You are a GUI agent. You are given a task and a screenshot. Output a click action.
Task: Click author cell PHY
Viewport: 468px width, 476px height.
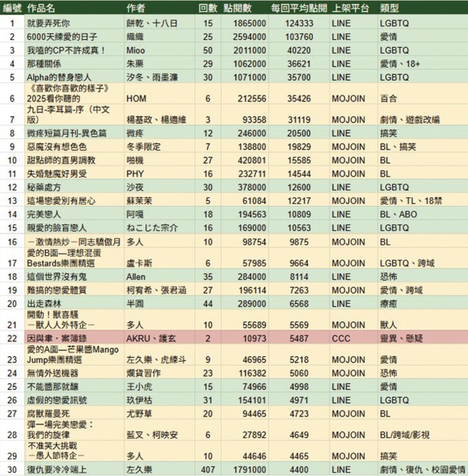click(135, 174)
